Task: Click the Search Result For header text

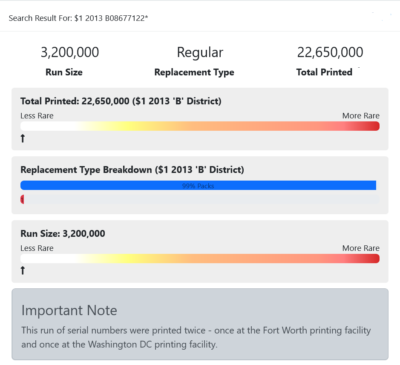Action: pyautogui.click(x=78, y=18)
